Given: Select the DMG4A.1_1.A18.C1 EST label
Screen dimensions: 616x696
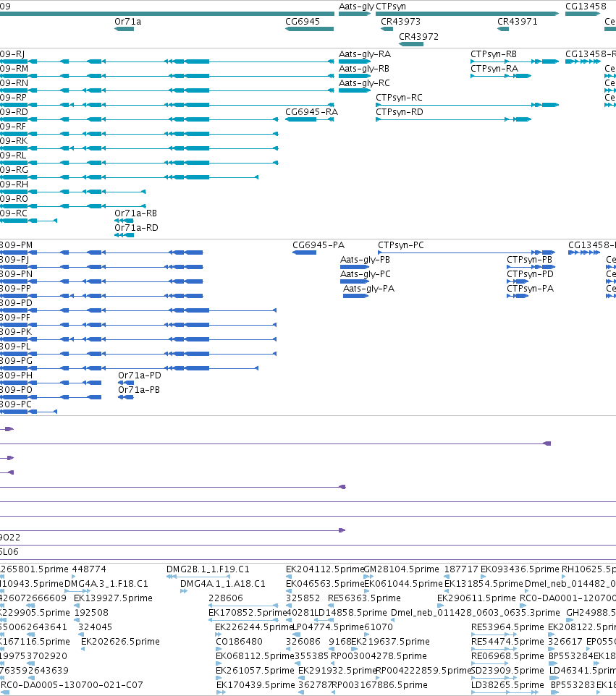Looking at the screenshot, I should click(222, 584).
